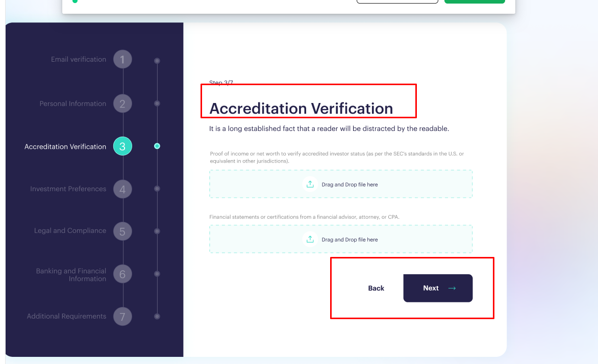
Task: Click the step 1 number circle
Action: coord(122,60)
